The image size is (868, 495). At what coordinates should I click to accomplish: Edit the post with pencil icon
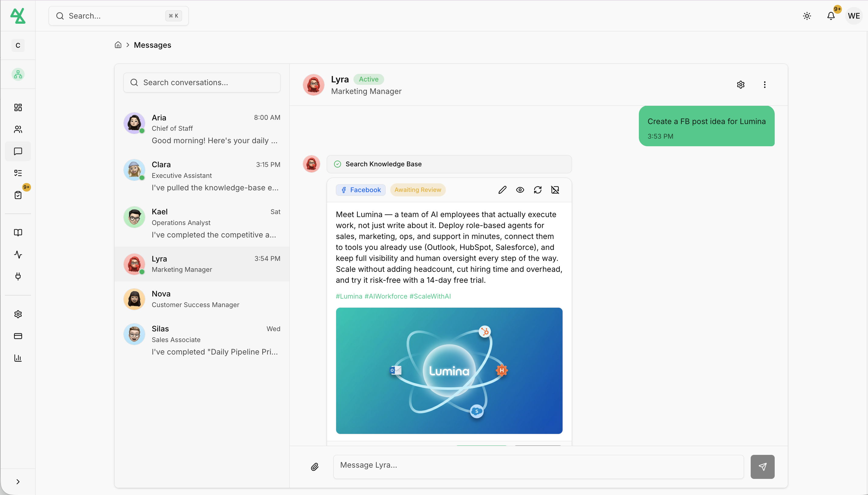[502, 190]
